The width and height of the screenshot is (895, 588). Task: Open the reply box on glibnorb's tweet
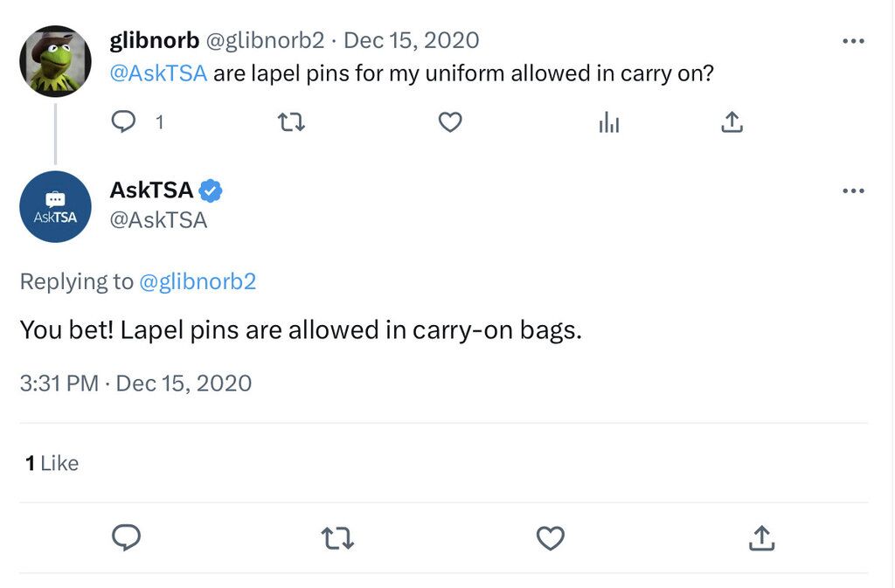(125, 122)
